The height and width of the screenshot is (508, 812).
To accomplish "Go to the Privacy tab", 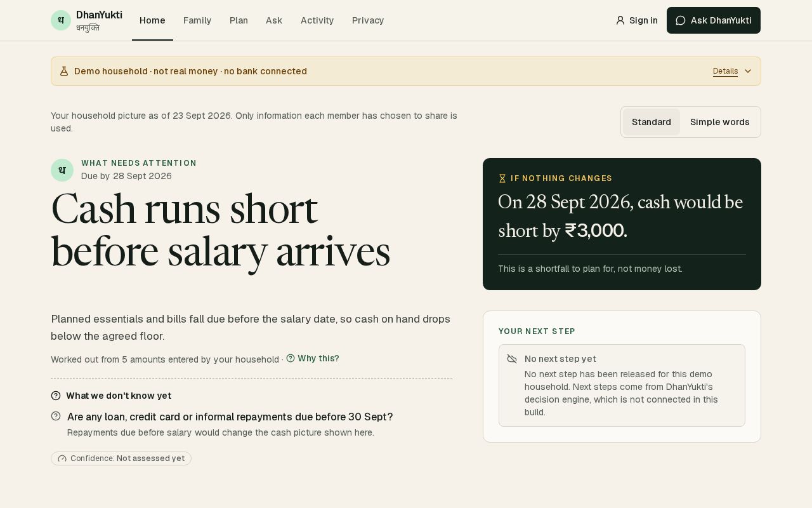I will [368, 20].
